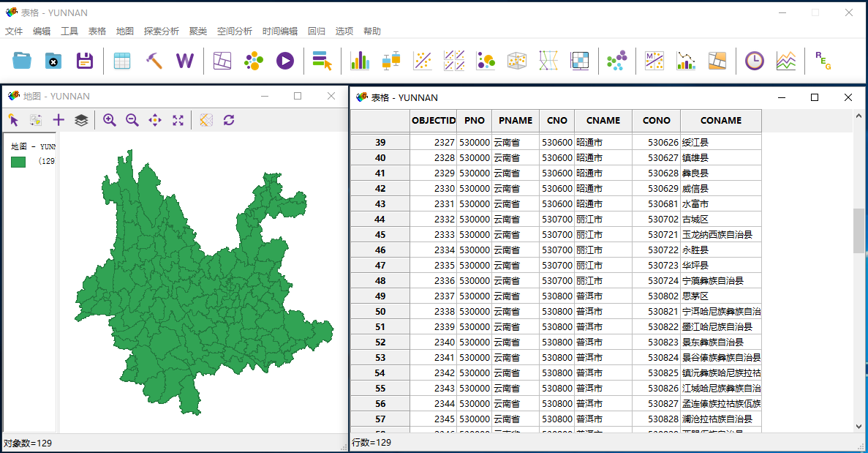Viewport: 868px width, 453px height.
Task: Open the Weights Manager W icon
Action: coord(185,61)
